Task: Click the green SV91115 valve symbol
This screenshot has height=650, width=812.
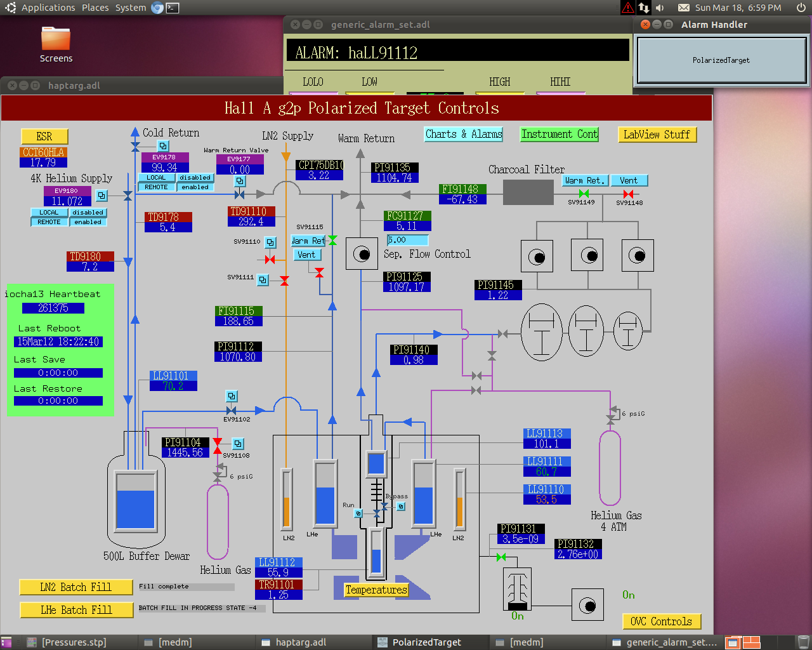Action: 332,240
